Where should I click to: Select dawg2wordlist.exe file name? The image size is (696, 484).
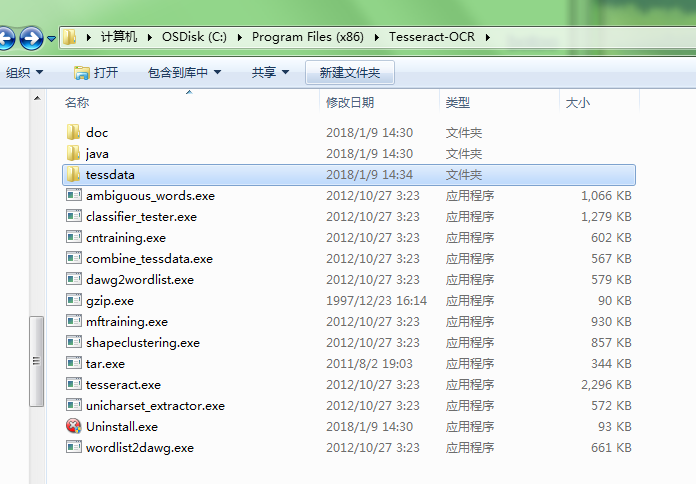point(140,280)
